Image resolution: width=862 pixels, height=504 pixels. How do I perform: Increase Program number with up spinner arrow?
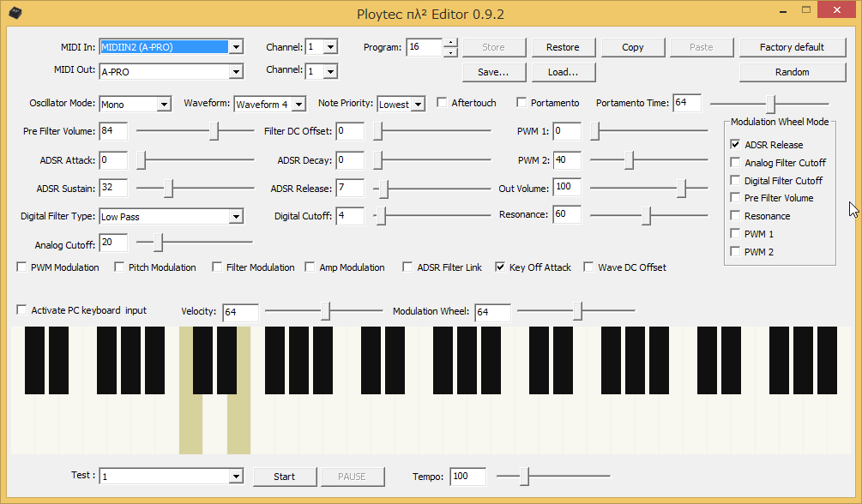coord(450,42)
